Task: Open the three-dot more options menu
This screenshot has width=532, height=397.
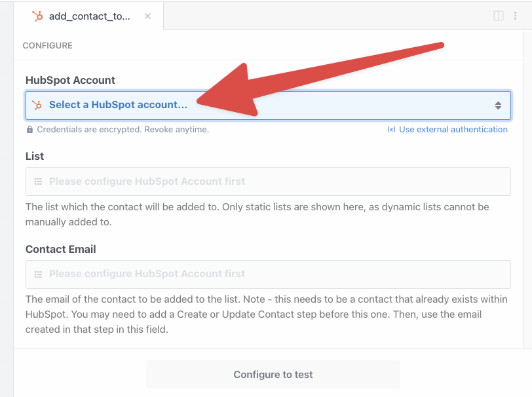Action: click(516, 16)
